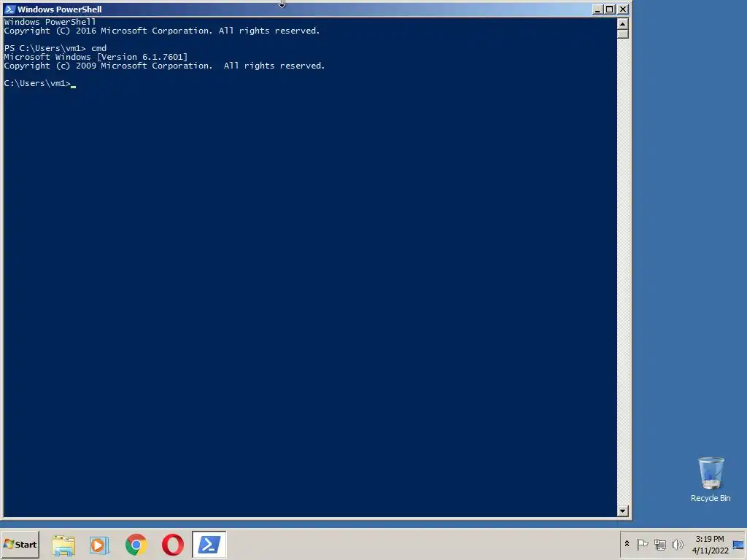Select the PowerShell taskbar button
The image size is (747, 560).
209,544
